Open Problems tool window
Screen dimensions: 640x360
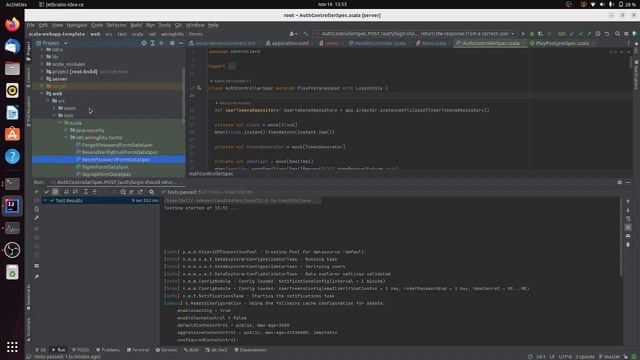(x=108, y=350)
